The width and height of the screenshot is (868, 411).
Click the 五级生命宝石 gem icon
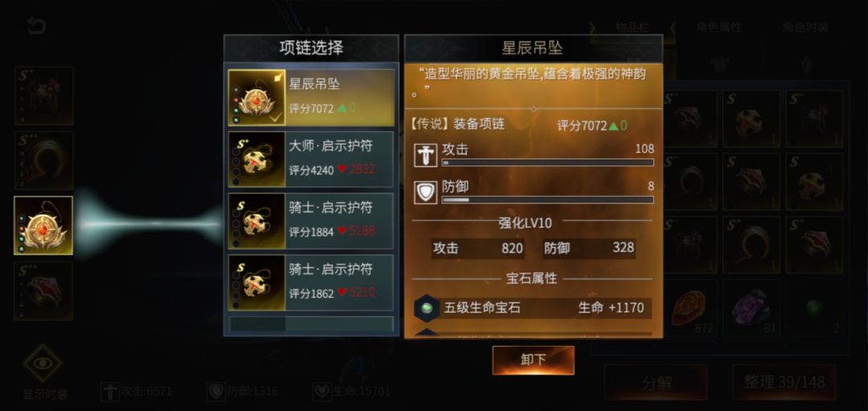click(x=426, y=309)
